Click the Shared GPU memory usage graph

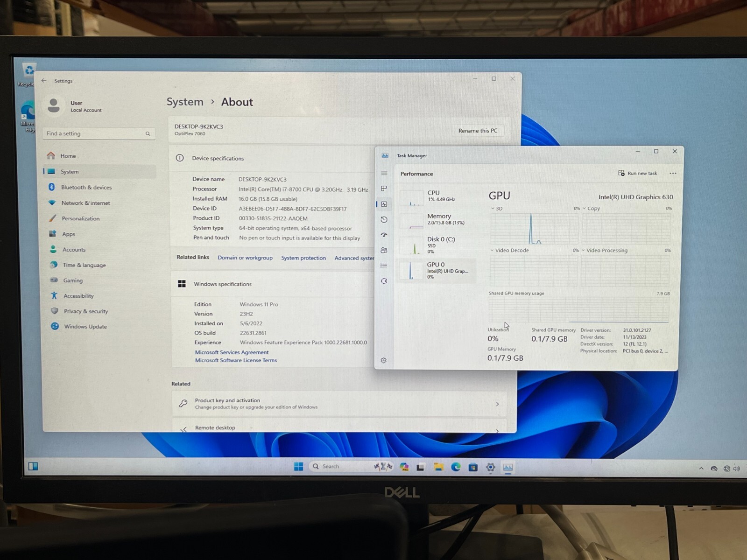point(579,310)
